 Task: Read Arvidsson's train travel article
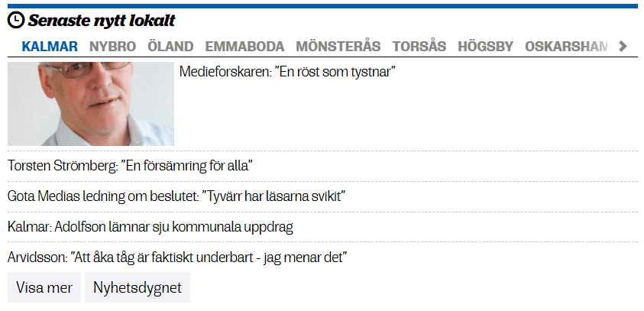[x=178, y=258]
